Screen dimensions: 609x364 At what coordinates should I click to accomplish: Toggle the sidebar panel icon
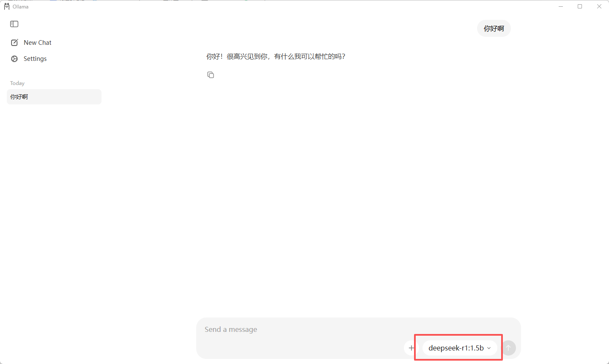click(14, 24)
